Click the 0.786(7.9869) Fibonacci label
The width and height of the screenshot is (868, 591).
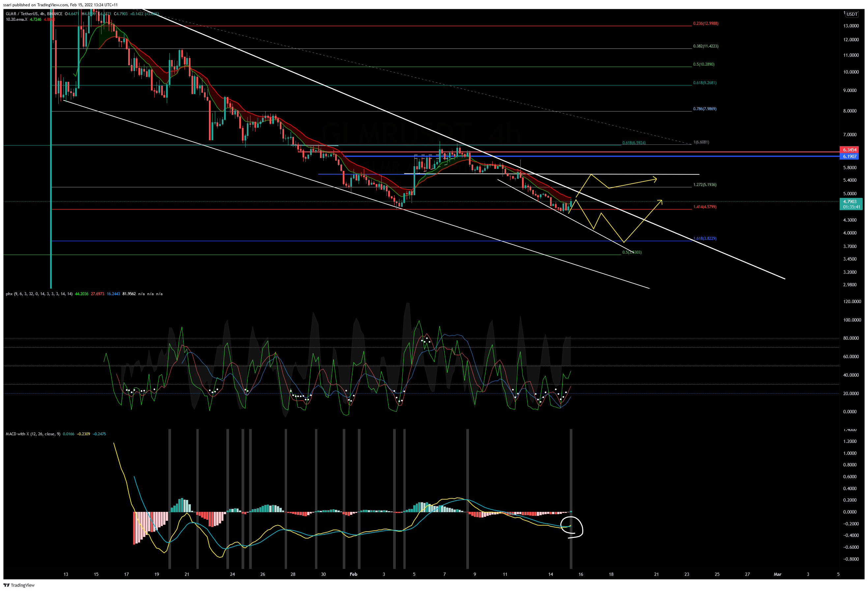point(705,109)
